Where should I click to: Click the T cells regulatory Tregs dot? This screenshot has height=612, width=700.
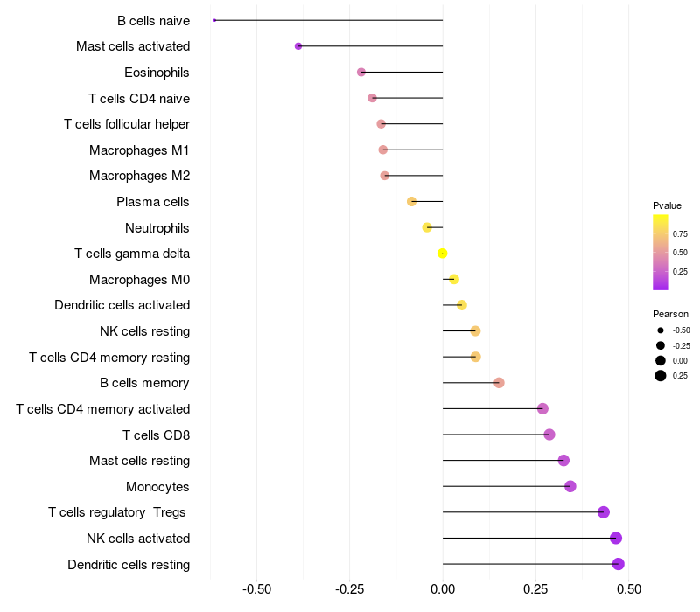(604, 512)
